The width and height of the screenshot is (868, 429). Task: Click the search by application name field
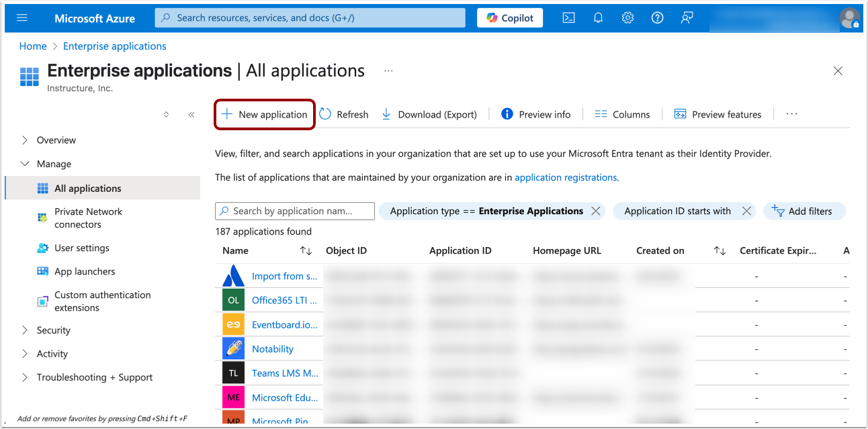click(294, 211)
